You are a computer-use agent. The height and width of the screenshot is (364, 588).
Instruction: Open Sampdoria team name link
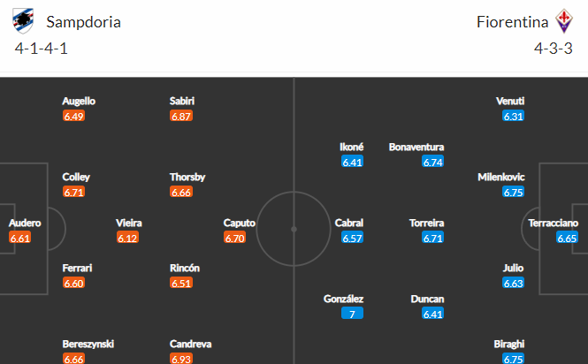pyautogui.click(x=83, y=22)
